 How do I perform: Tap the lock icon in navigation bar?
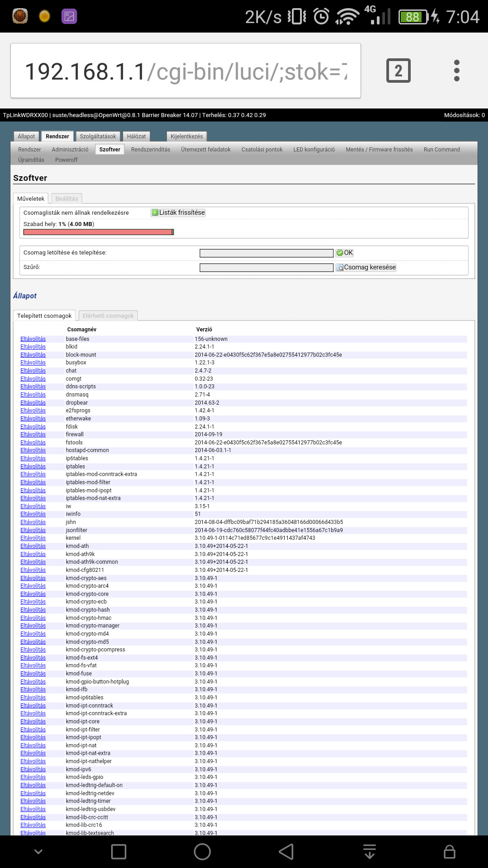[x=449, y=852]
